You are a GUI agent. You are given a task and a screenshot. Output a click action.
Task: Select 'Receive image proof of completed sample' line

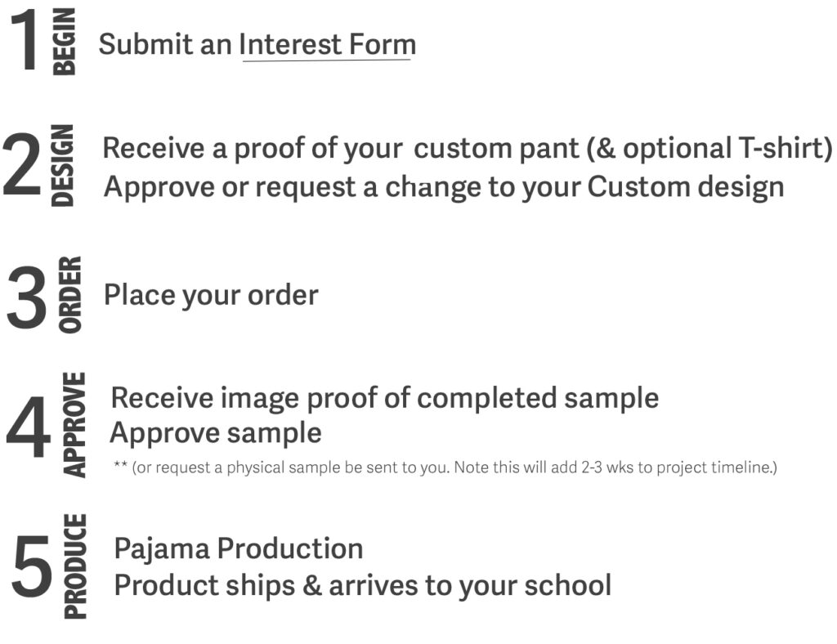coord(384,398)
